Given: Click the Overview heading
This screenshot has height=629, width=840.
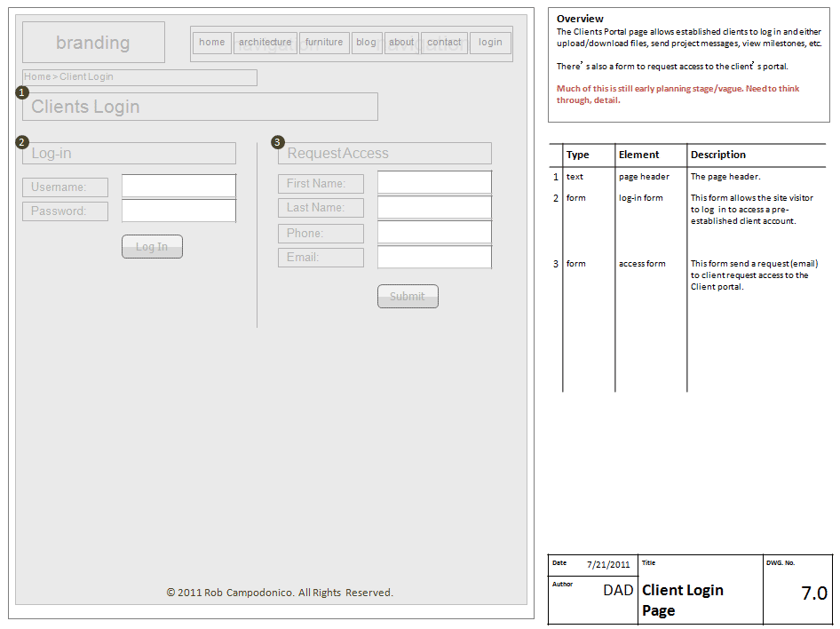Looking at the screenshot, I should pyautogui.click(x=580, y=19).
